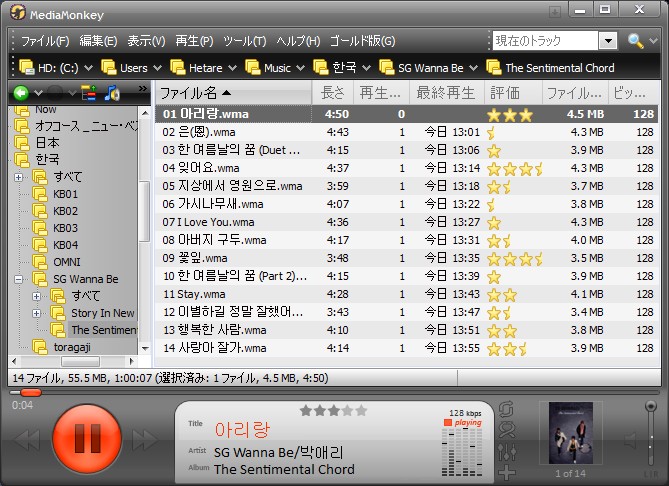Image resolution: width=669 pixels, height=486 pixels.
Task: Expand Story In New tree node
Action: (x=37, y=313)
